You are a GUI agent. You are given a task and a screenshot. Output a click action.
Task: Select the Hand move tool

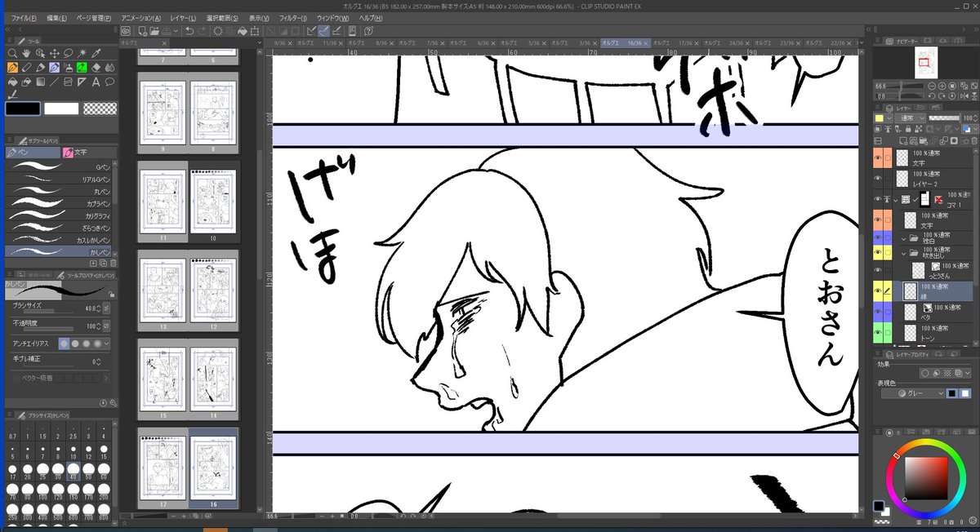point(26,53)
